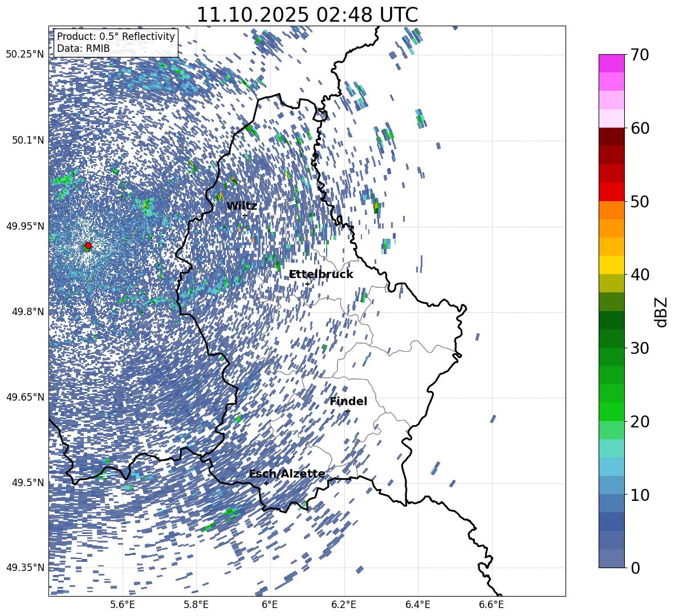
Task: Click the 49.95°N latitude label
Action: pyautogui.click(x=25, y=226)
